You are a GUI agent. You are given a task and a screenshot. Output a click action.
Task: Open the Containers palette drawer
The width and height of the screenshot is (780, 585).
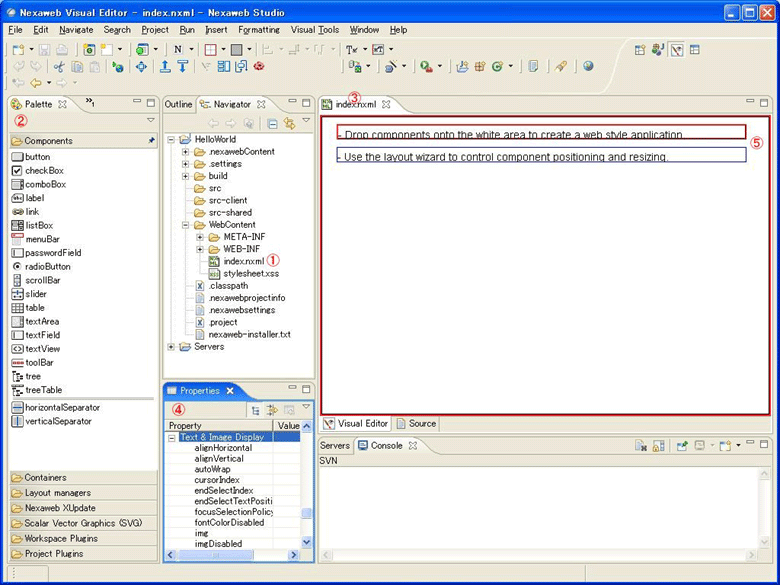83,478
